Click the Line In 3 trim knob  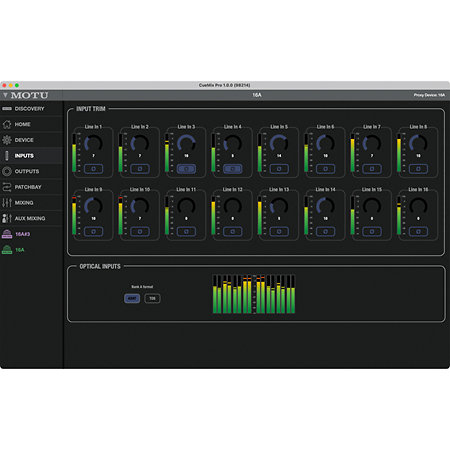click(186, 143)
